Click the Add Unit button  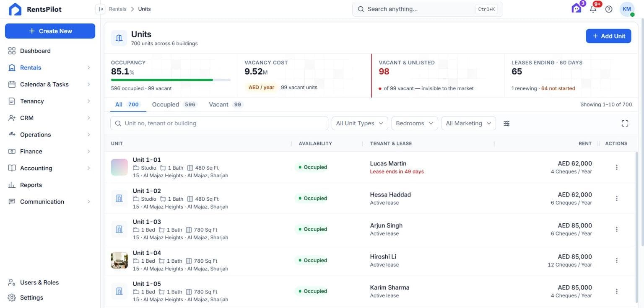click(608, 36)
